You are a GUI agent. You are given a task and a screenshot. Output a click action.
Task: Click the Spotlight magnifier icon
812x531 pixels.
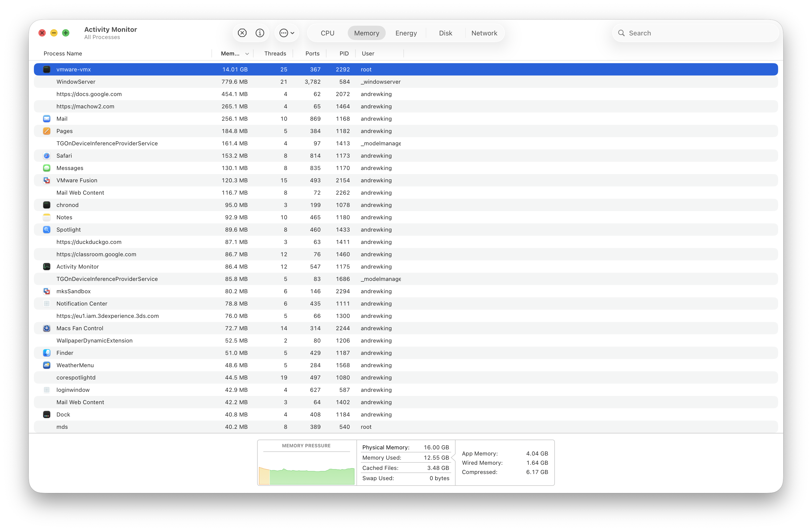coord(47,230)
